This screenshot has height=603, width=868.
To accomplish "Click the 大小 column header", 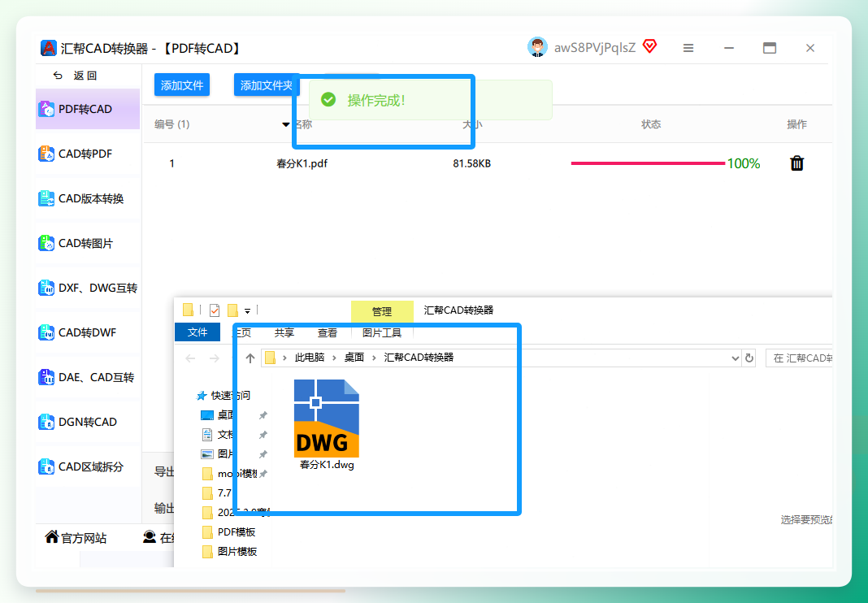I will (x=472, y=124).
